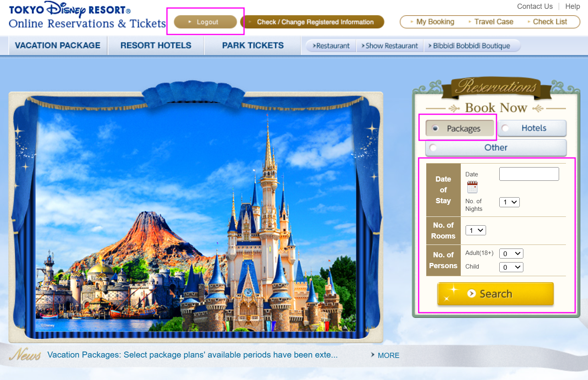
Task: Select the Packages radio option
Action: [460, 128]
